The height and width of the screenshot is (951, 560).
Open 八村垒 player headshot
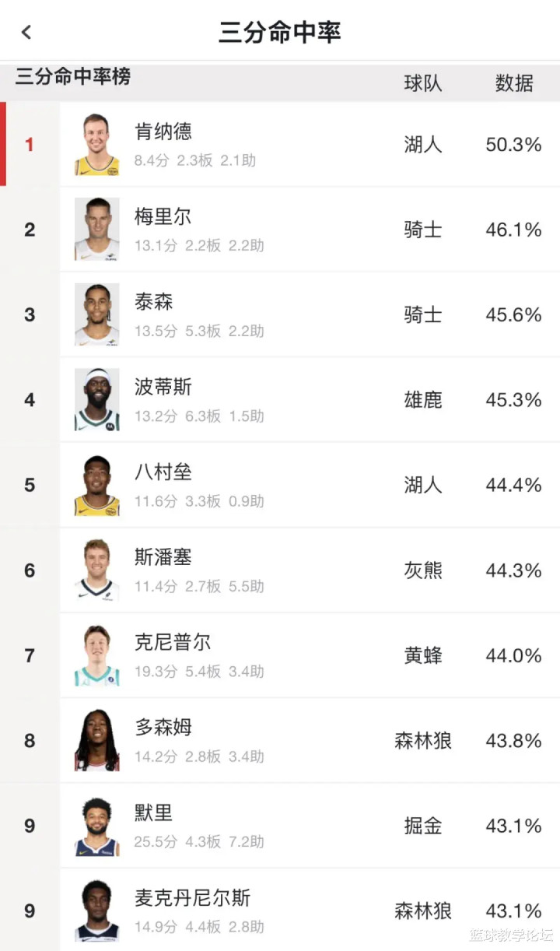tap(97, 485)
